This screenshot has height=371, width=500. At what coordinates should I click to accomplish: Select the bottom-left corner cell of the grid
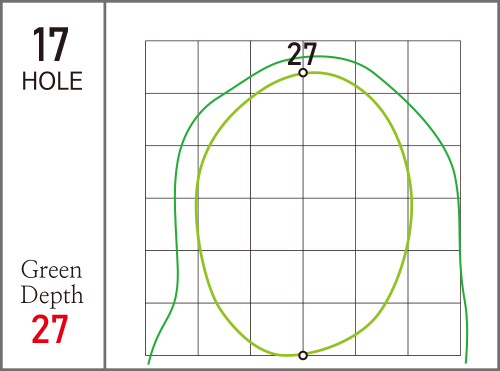pos(172,329)
